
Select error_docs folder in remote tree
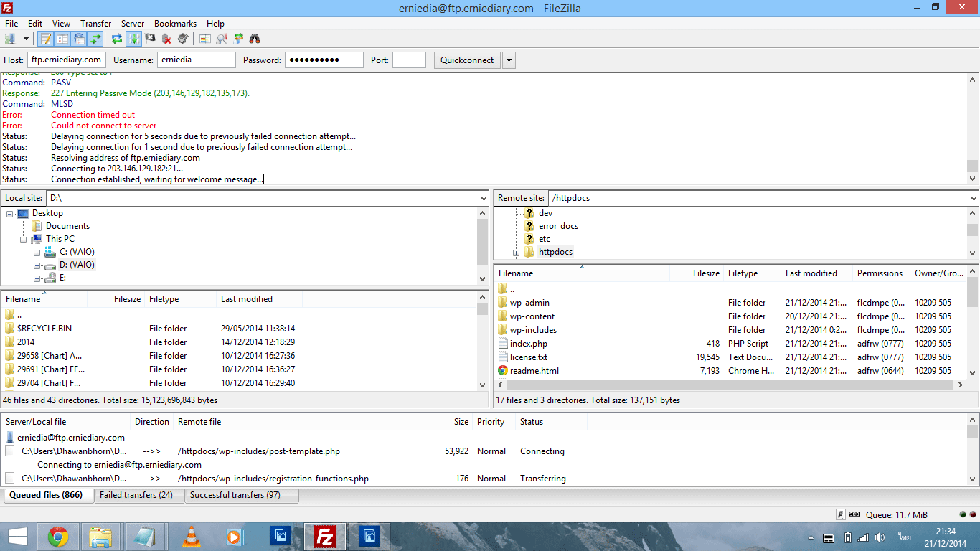coord(558,226)
